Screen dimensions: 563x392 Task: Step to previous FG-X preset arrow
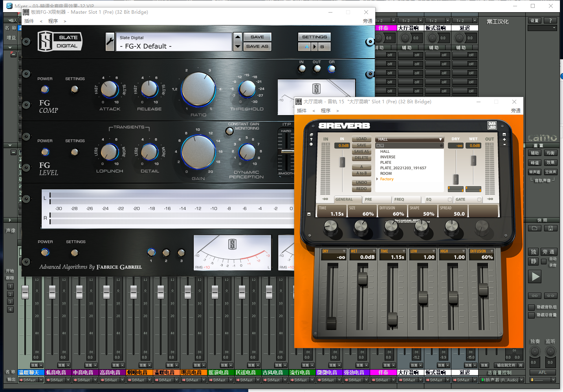coord(237,37)
